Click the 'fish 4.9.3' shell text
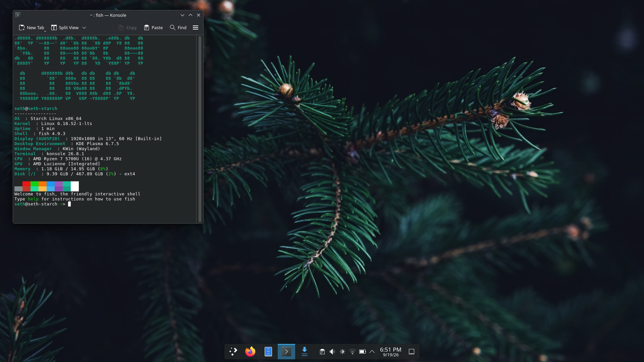This screenshot has width=644, height=362. pyautogui.click(x=52, y=134)
